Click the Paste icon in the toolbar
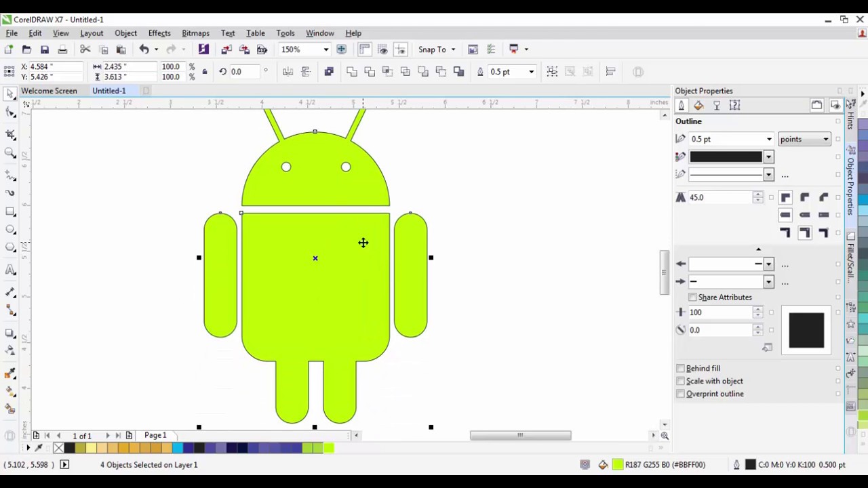The image size is (868, 488). pyautogui.click(x=121, y=49)
